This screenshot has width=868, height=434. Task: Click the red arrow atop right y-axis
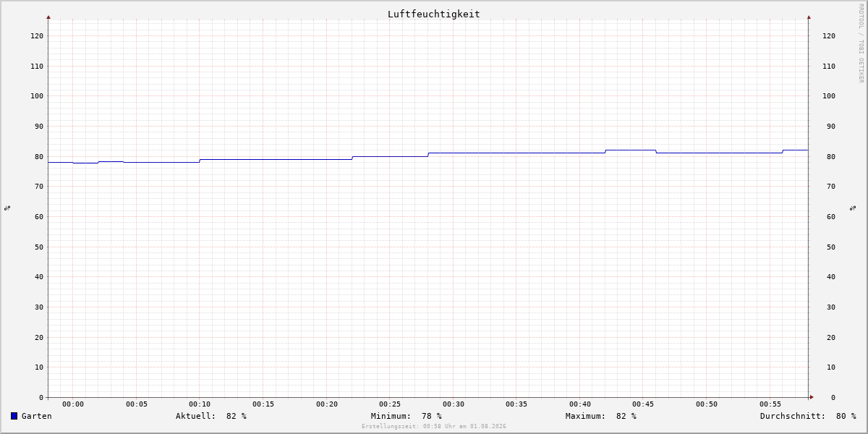tap(809, 17)
